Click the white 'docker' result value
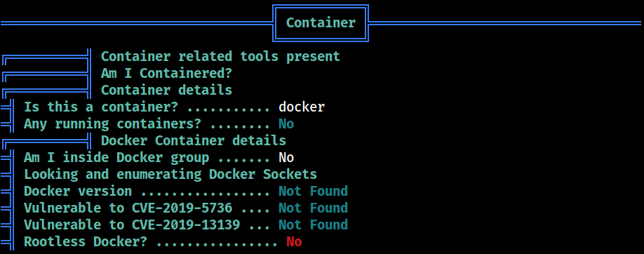 (x=302, y=107)
